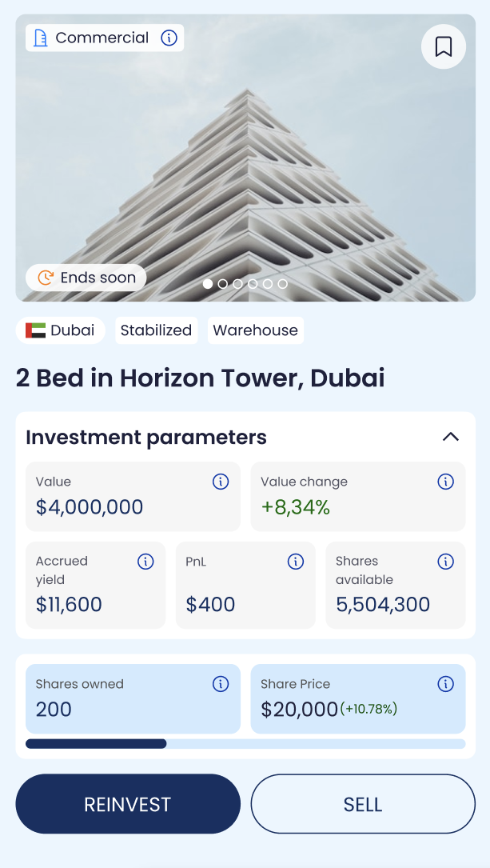Select the Dubai location tag
The height and width of the screenshot is (868, 490).
tap(61, 330)
